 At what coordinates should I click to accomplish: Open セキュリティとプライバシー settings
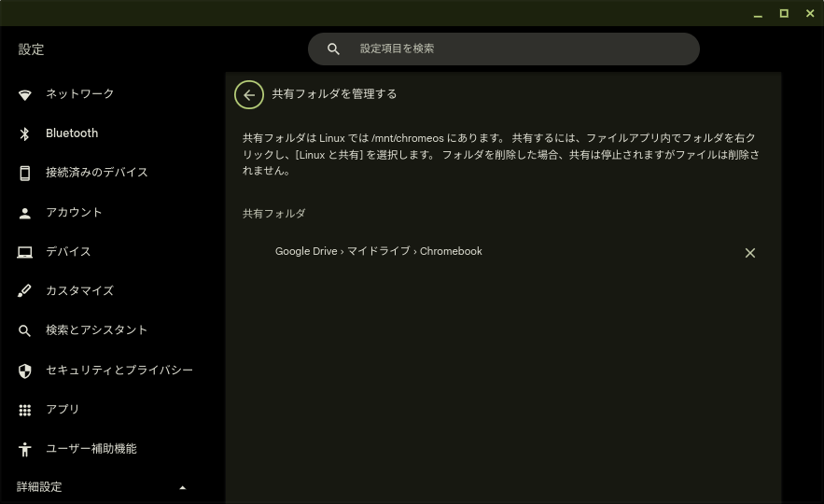tap(119, 370)
